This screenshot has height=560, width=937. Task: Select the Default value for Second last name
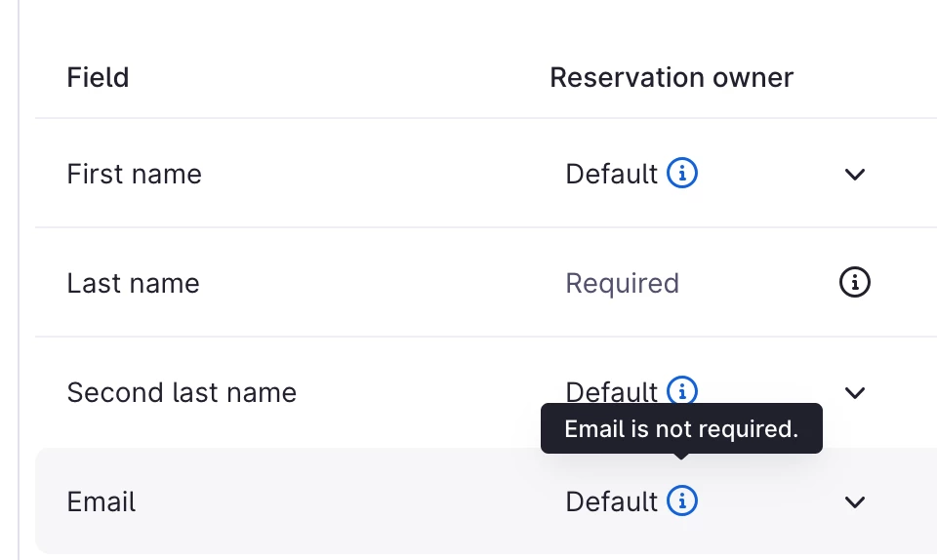click(x=612, y=392)
